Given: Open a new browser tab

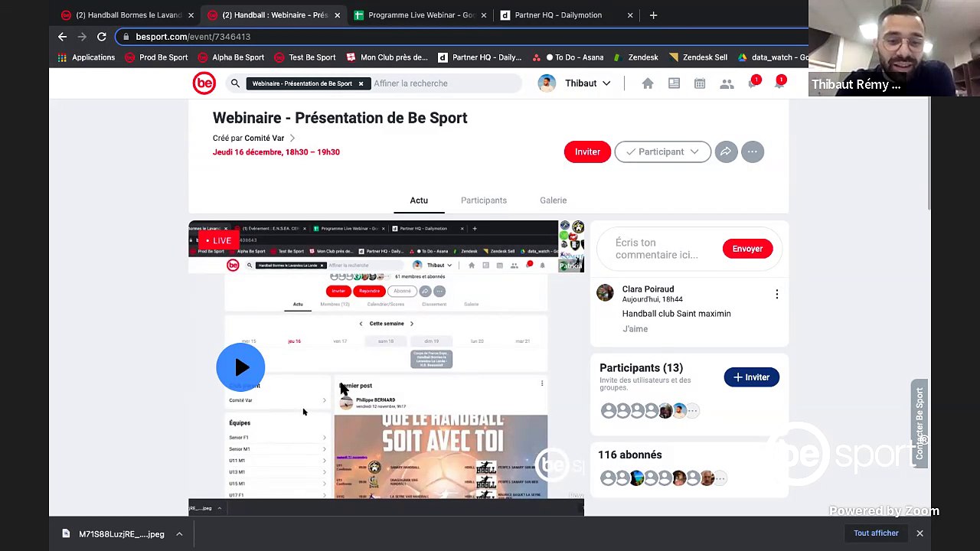Looking at the screenshot, I should (653, 15).
